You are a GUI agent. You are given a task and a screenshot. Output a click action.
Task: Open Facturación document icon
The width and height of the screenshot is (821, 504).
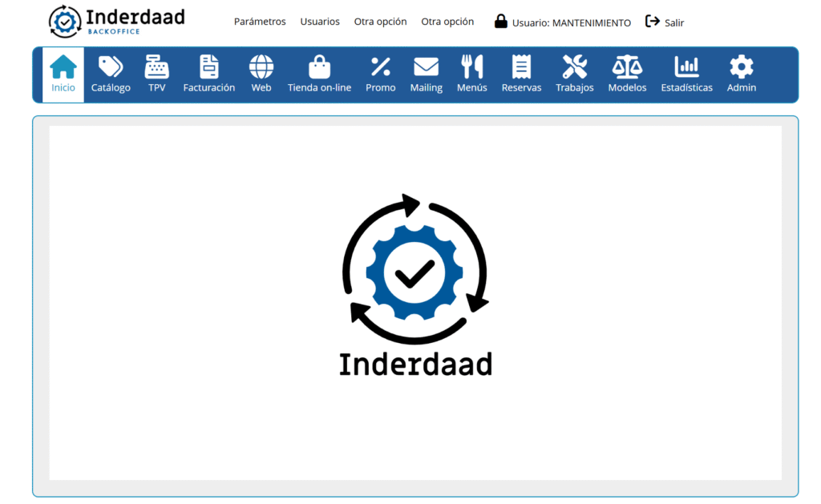point(209,67)
